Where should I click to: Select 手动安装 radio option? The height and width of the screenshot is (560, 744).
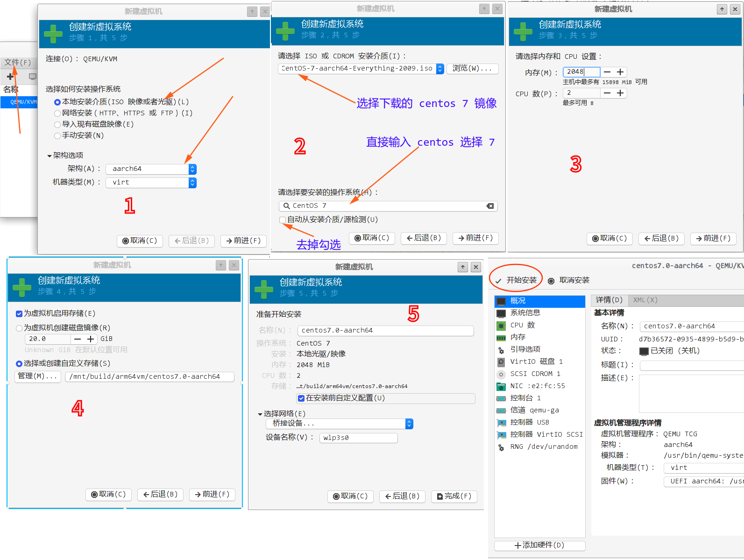tap(57, 135)
